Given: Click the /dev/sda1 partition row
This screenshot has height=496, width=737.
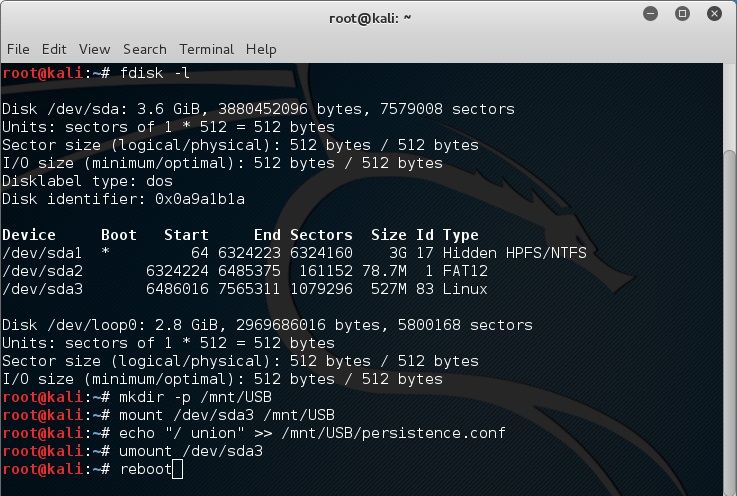Looking at the screenshot, I should coord(294,253).
